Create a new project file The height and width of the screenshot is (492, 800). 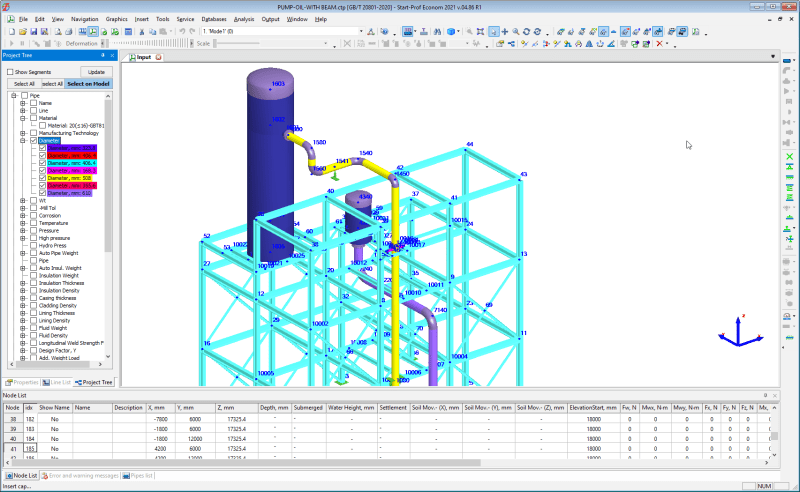11,32
